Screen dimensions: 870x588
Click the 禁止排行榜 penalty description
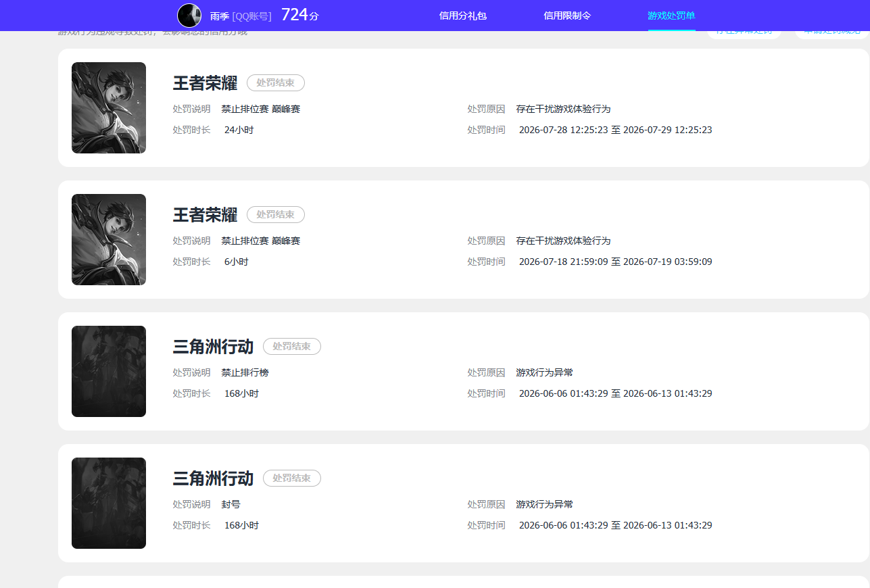coord(245,372)
